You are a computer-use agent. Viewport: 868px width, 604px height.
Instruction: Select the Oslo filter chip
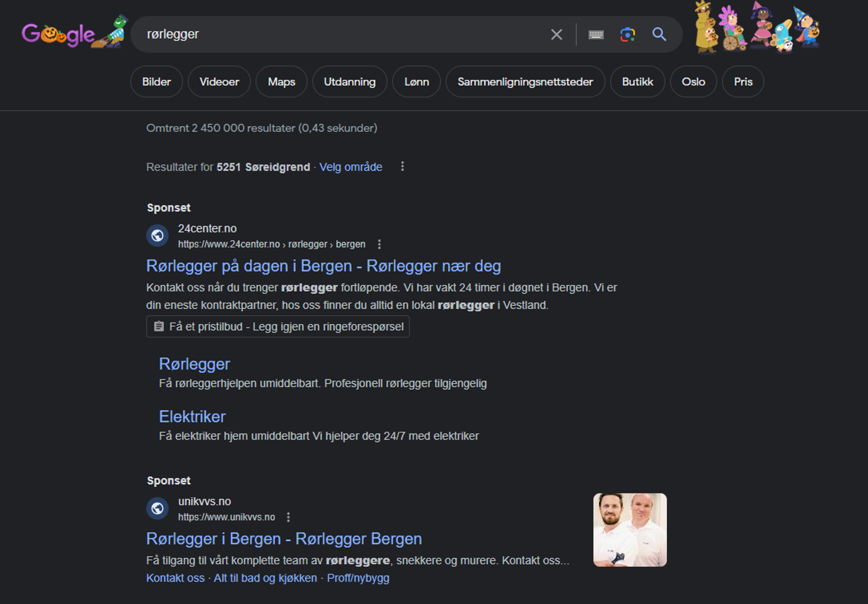click(693, 82)
